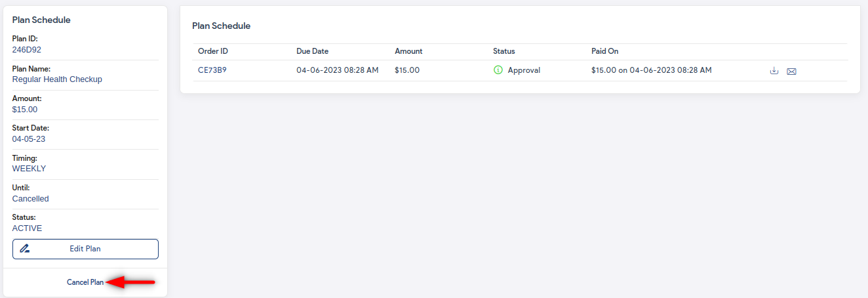The width and height of the screenshot is (868, 298).
Task: Click the $15.00 amount table cell
Action: (407, 70)
